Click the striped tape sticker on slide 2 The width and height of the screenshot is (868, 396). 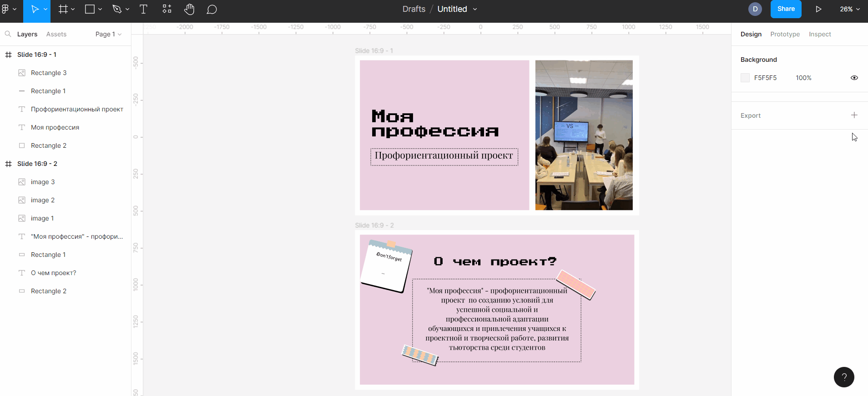click(420, 355)
